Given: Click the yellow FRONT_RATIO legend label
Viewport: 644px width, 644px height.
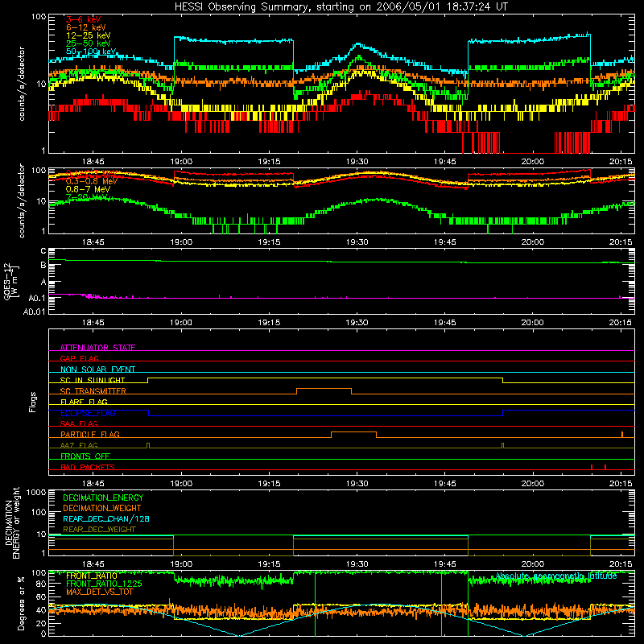Looking at the screenshot, I should point(92,576).
